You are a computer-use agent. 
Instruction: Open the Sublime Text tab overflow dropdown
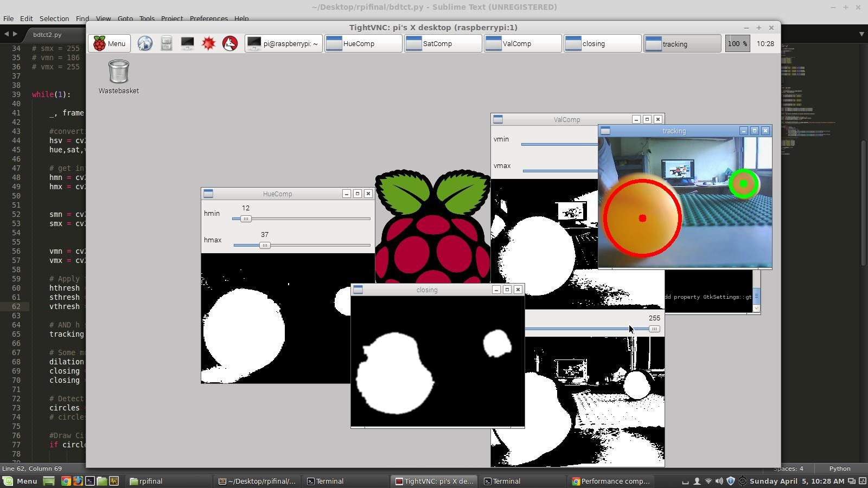click(x=860, y=34)
